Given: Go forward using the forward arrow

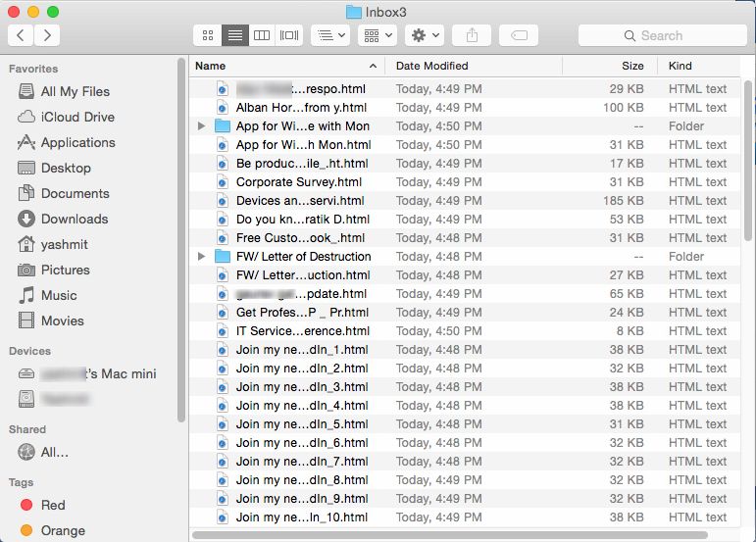Looking at the screenshot, I should pos(46,35).
